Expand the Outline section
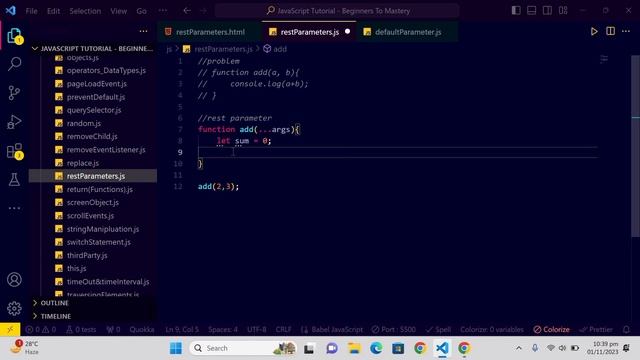This screenshot has width=640, height=360. [93, 303]
